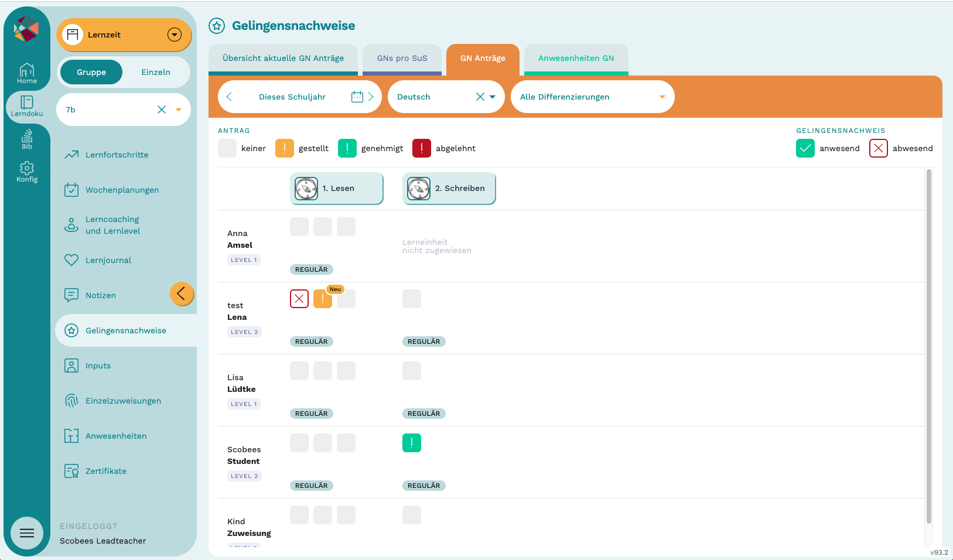The height and width of the screenshot is (560, 953).
Task: Open the Bib library icon
Action: 27,139
